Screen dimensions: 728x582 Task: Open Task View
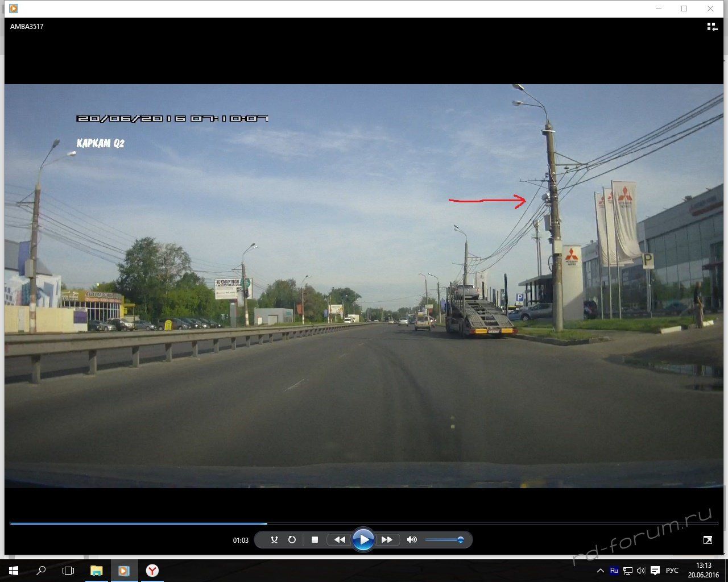click(68, 571)
